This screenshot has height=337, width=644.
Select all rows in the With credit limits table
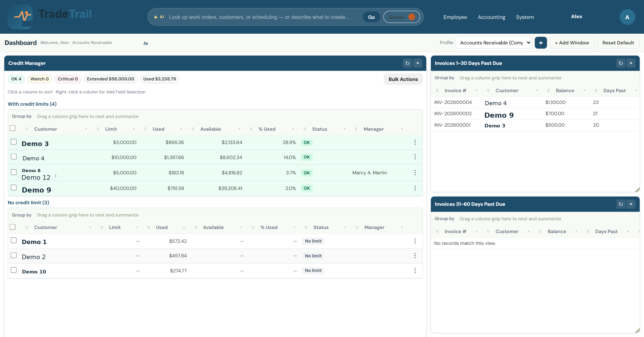coord(13,128)
